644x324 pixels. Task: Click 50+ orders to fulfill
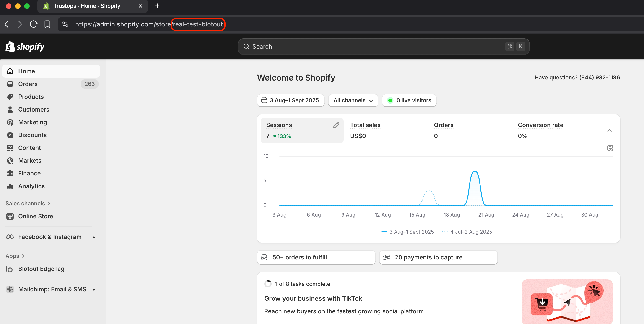[316, 257]
